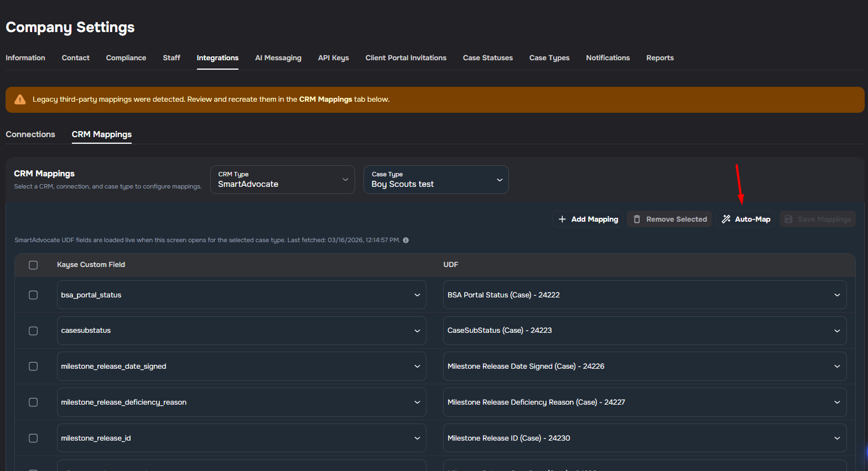
Task: Click the plus icon on Add Mapping
Action: point(562,219)
